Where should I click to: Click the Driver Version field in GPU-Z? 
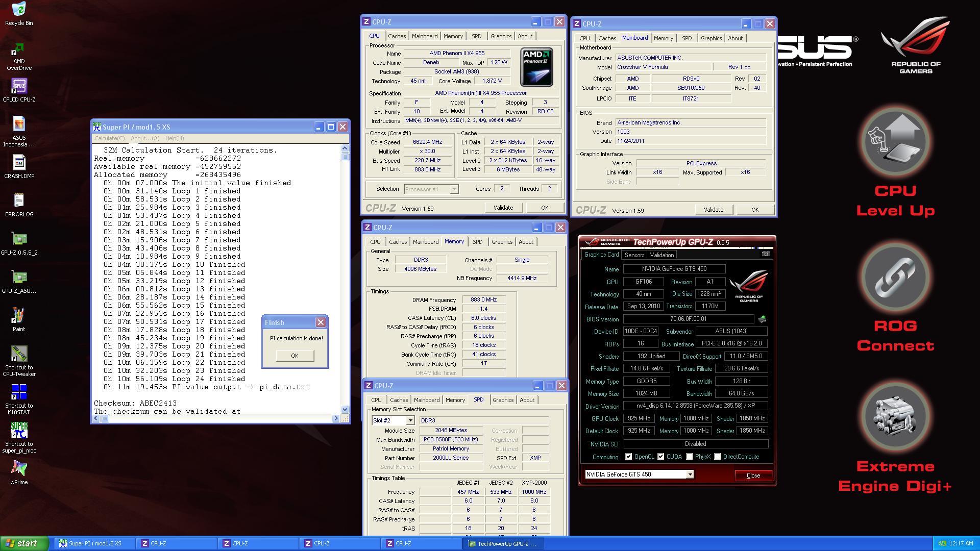696,406
